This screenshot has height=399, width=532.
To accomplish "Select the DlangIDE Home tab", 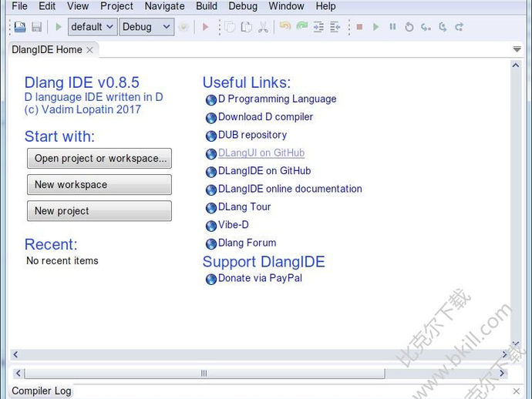I will click(x=47, y=50).
